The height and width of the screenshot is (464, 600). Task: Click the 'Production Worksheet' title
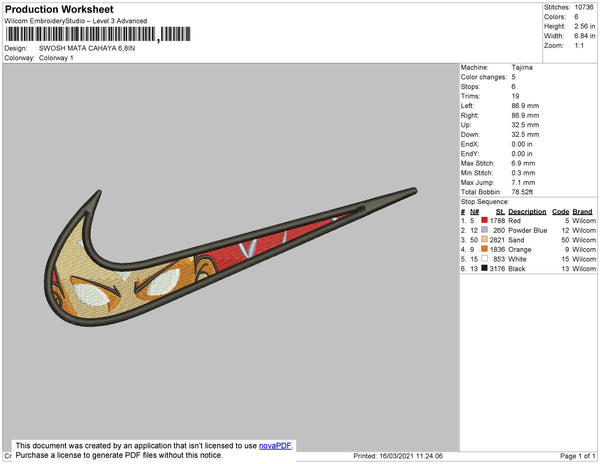pos(59,9)
